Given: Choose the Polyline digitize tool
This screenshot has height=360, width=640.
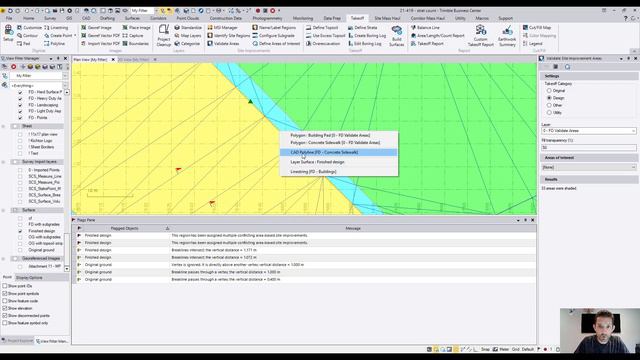Looking at the screenshot, I should [x=54, y=43].
